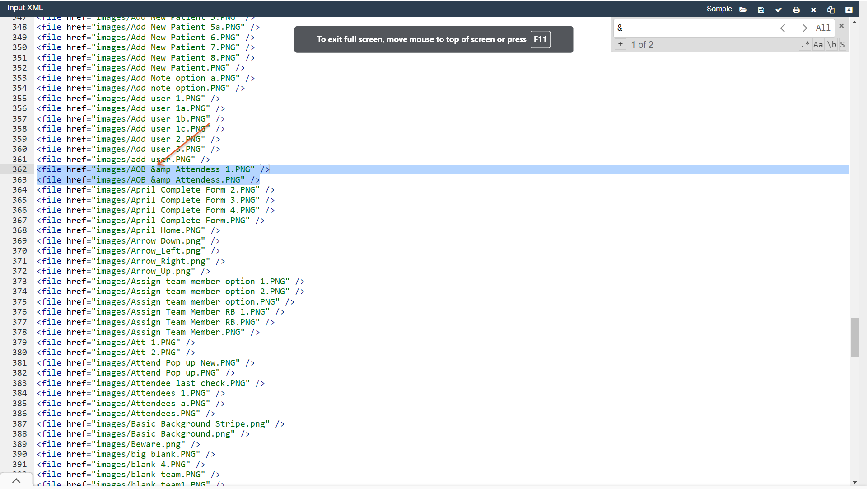The width and height of the screenshot is (868, 489).
Task: Click the save floppy disk icon
Action: pos(761,9)
